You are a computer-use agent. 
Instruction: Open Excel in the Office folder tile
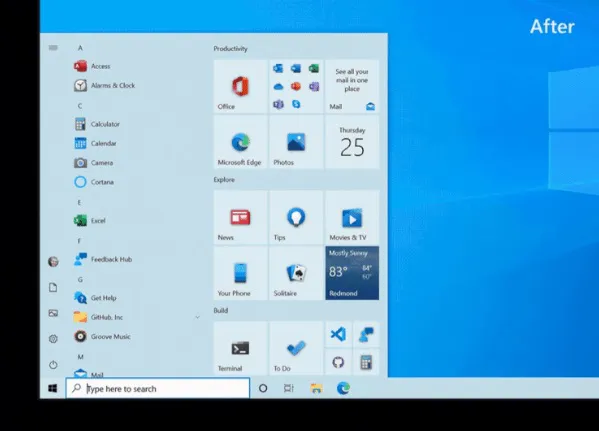click(314, 68)
